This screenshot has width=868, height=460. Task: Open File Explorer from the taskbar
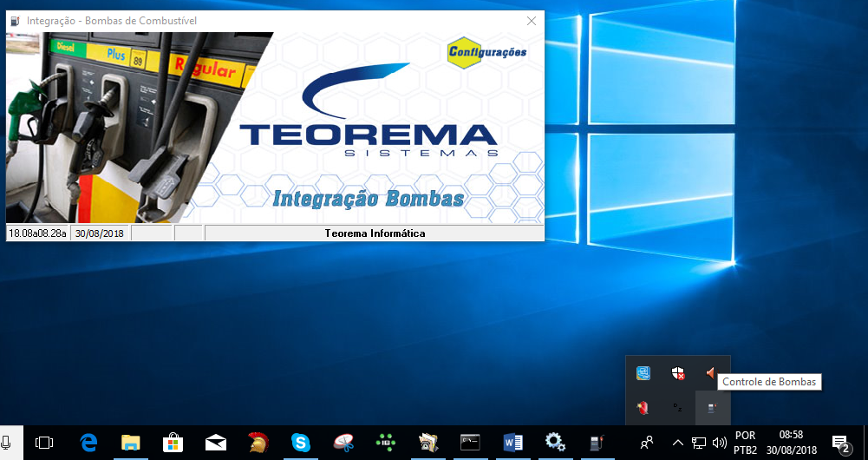[x=131, y=443]
